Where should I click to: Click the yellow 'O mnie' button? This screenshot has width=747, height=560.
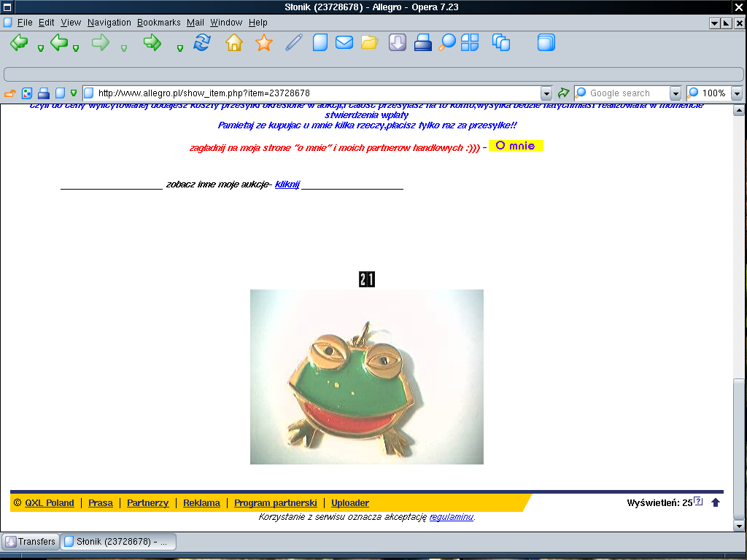(x=516, y=146)
